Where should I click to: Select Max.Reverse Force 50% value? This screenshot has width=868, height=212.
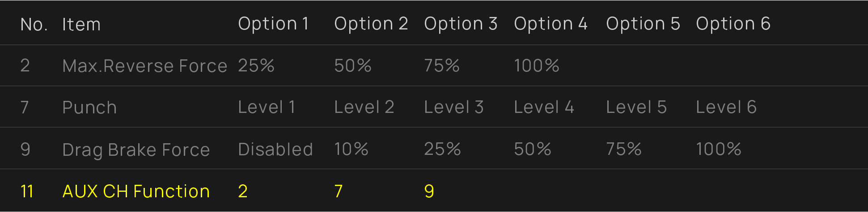click(352, 66)
